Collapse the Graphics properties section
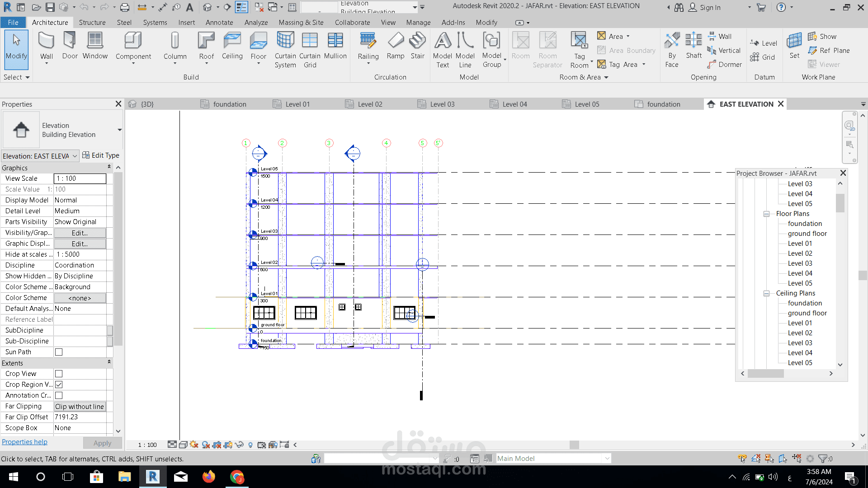This screenshot has width=868, height=488. pos(109,167)
